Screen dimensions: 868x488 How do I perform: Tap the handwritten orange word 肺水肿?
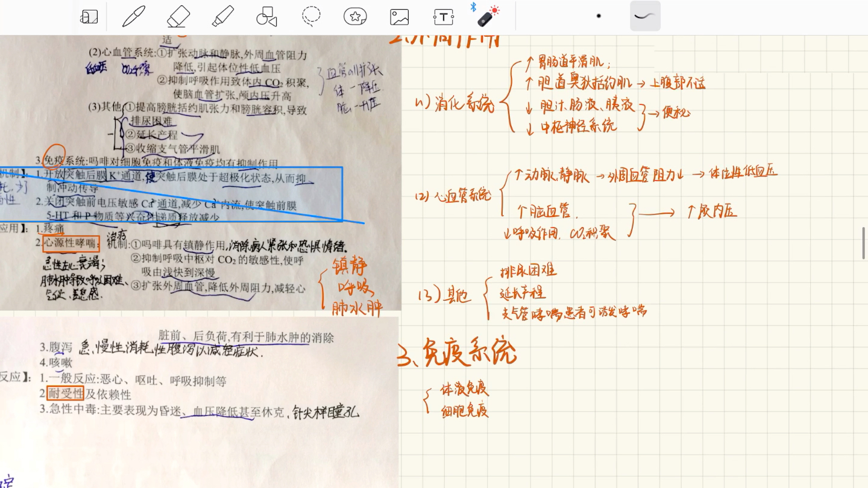357,308
